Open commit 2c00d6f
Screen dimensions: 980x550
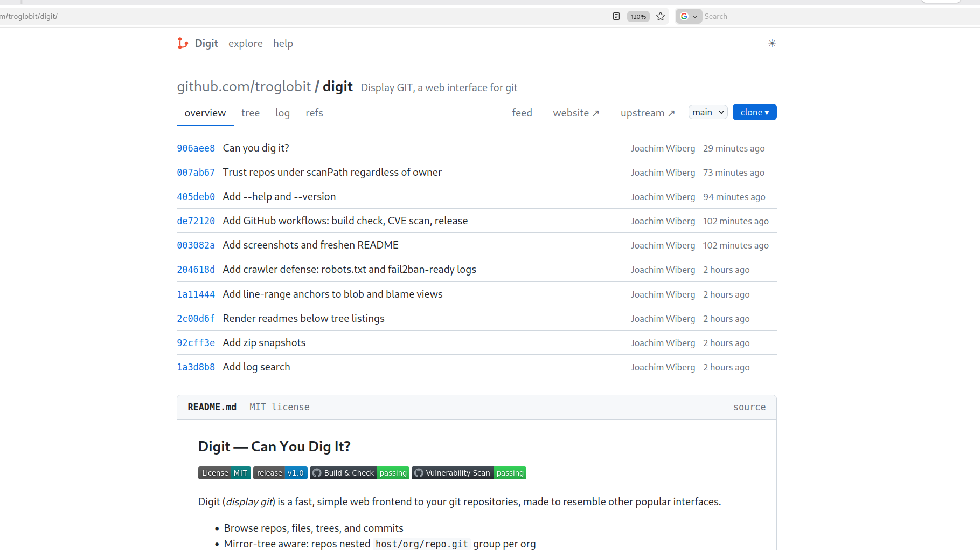tap(196, 319)
